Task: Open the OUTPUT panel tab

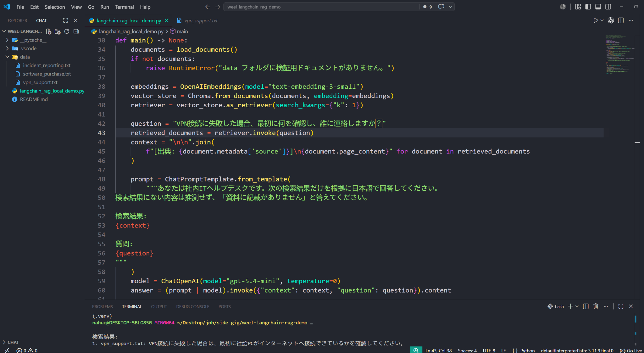Action: pos(159,306)
